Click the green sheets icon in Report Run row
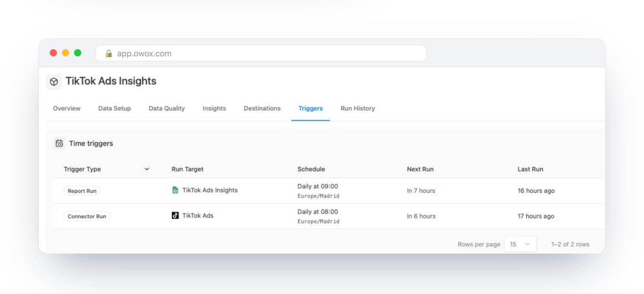The width and height of the screenshot is (644, 294). [x=175, y=190]
